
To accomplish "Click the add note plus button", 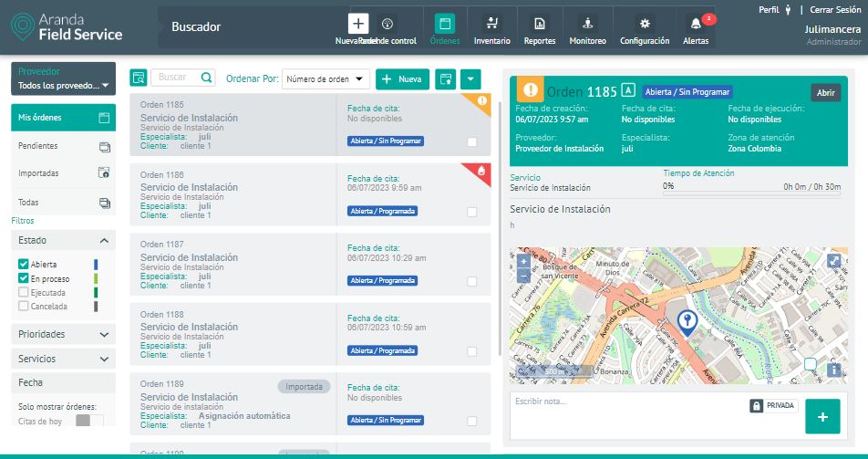I will pos(822,416).
